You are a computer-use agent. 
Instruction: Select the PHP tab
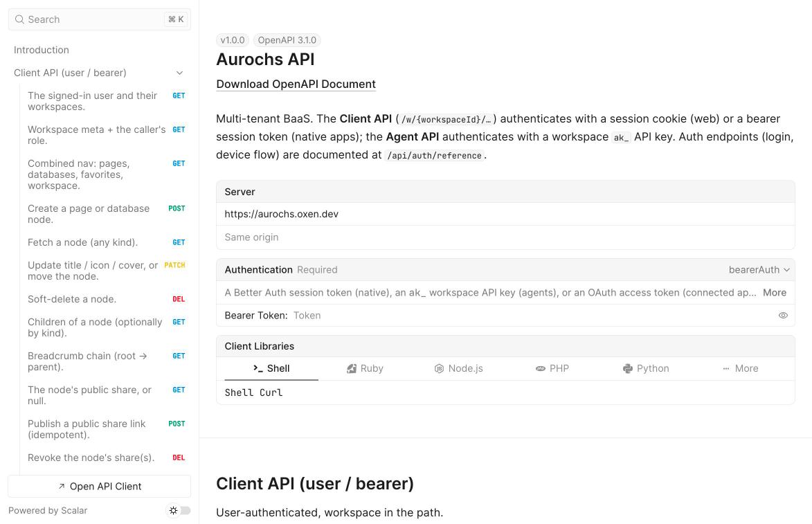pyautogui.click(x=552, y=368)
